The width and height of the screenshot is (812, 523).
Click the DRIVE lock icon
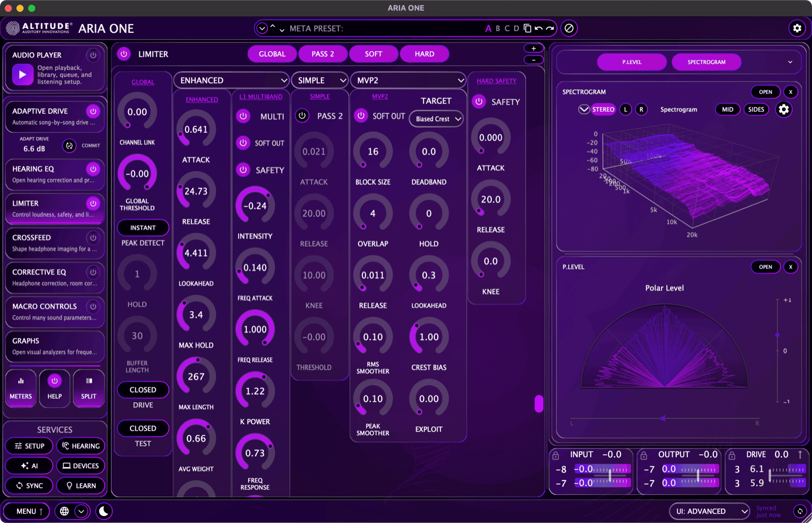[x=732, y=455]
